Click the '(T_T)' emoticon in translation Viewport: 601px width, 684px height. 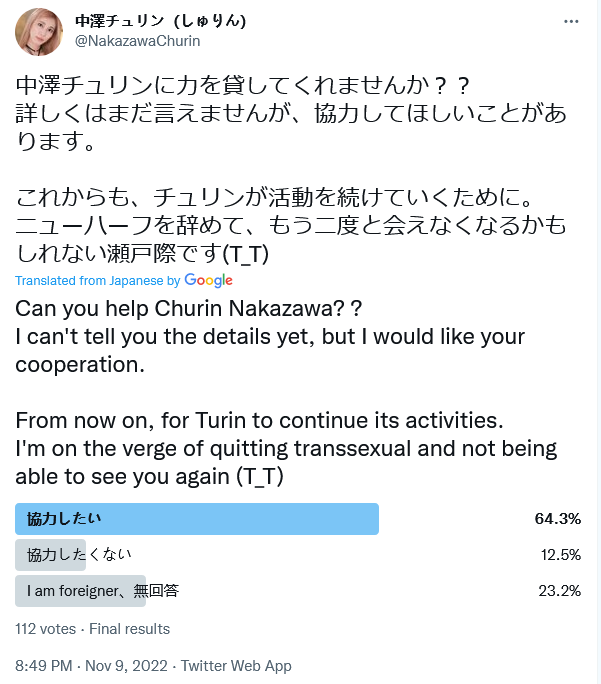tap(260, 476)
